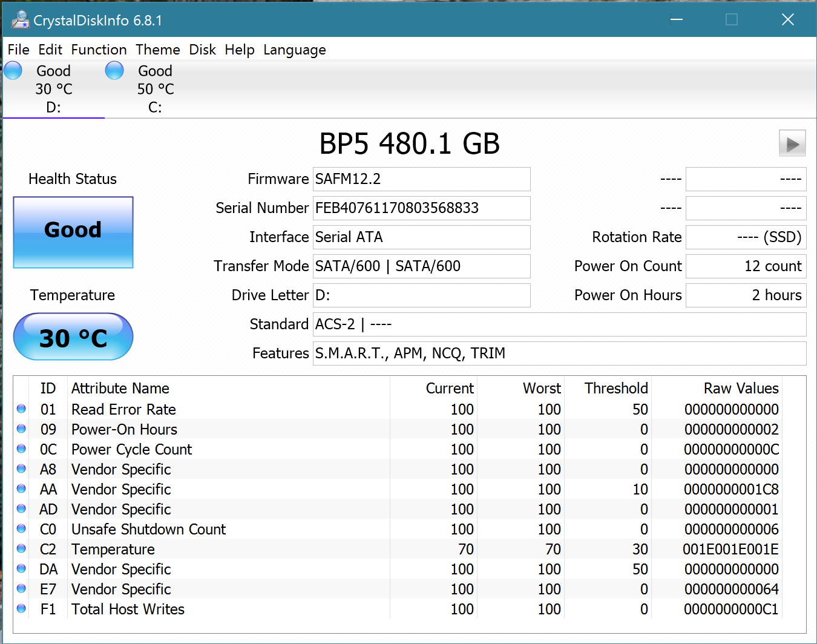Switch to the C: drive tab
Viewport: 817px width, 644px height.
(x=155, y=89)
